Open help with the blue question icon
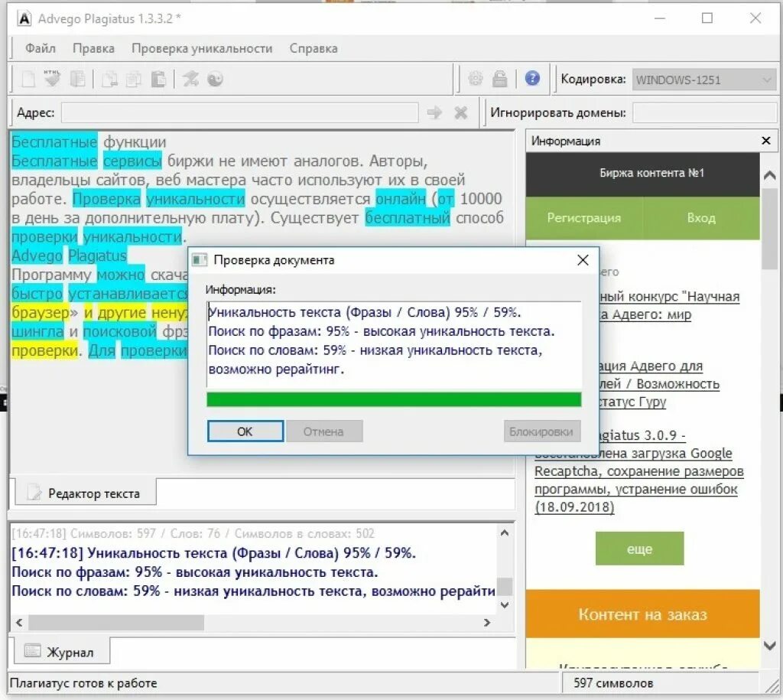Screen dimensions: 783x700 point(532,79)
